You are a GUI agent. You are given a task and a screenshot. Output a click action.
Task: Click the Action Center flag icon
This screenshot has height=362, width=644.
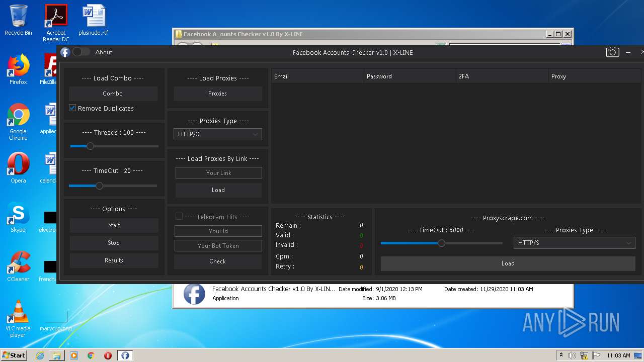596,355
